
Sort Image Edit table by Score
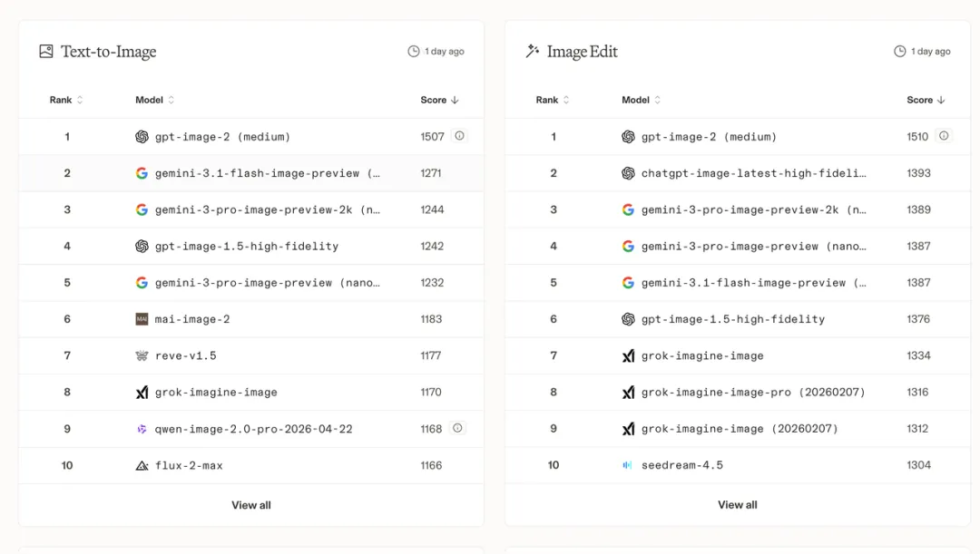tap(926, 100)
